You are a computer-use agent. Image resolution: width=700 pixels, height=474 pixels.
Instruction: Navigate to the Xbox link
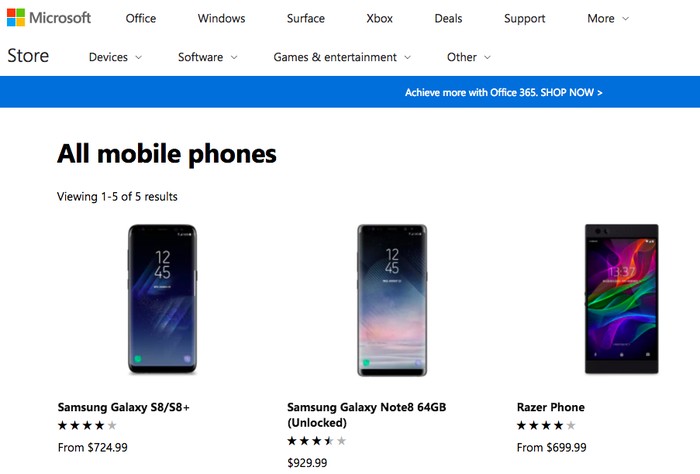pos(380,18)
